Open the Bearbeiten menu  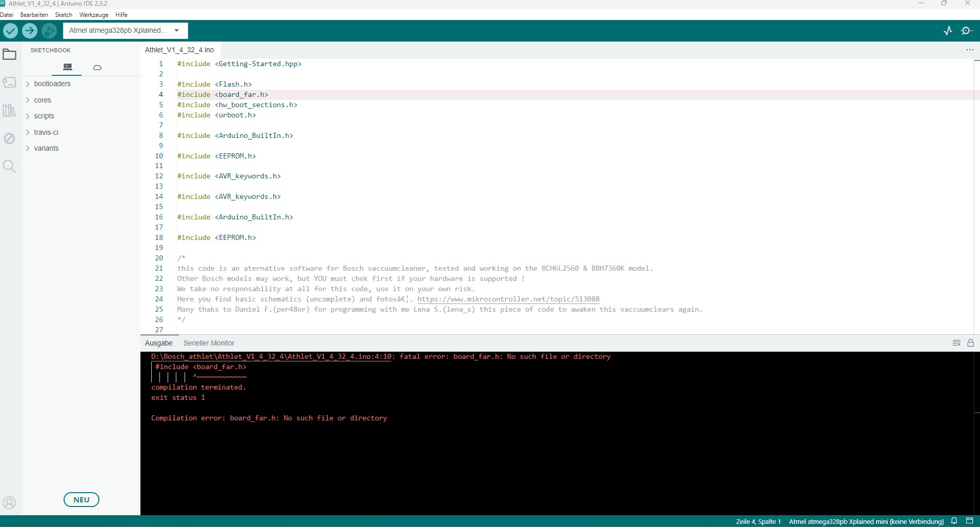(34, 15)
